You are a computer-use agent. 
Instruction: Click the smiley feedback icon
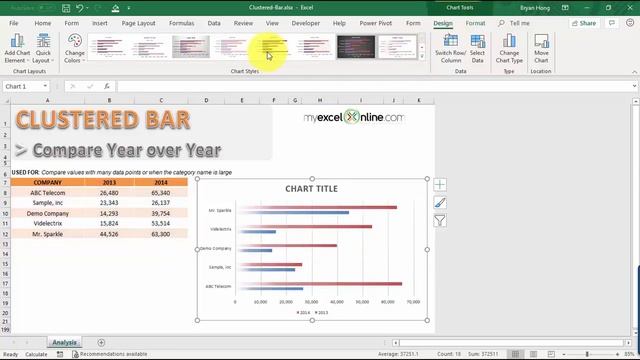tap(630, 23)
